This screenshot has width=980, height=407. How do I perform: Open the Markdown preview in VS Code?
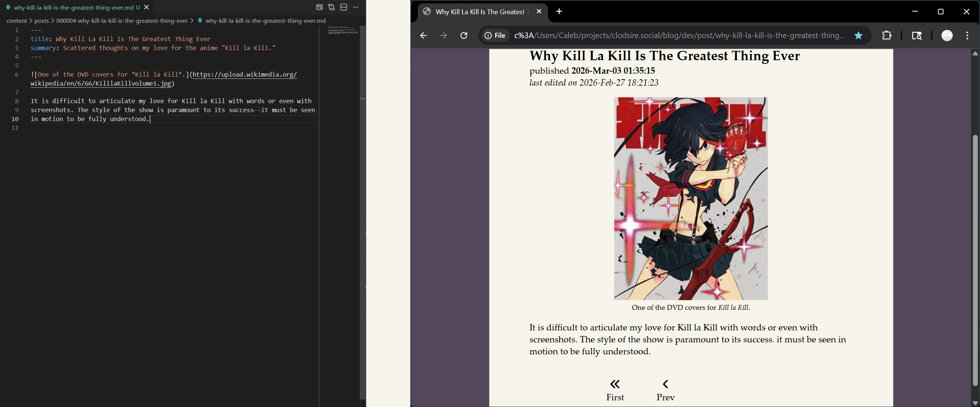tap(319, 7)
